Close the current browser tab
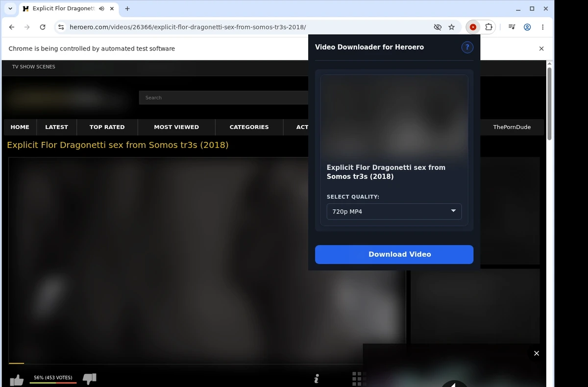588x387 pixels. tap(113, 9)
